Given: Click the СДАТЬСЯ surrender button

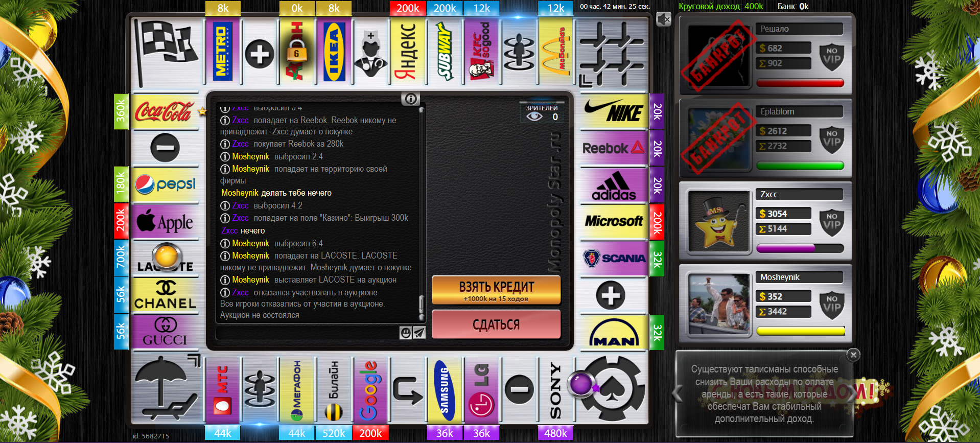Looking at the screenshot, I should point(496,324).
